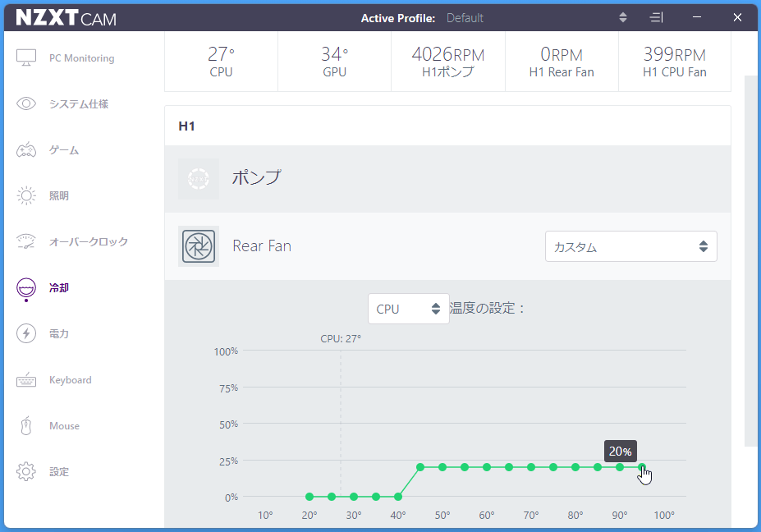Screen dimensions: 761x532
Task: Open the オーバークロック section
Action: 89,241
